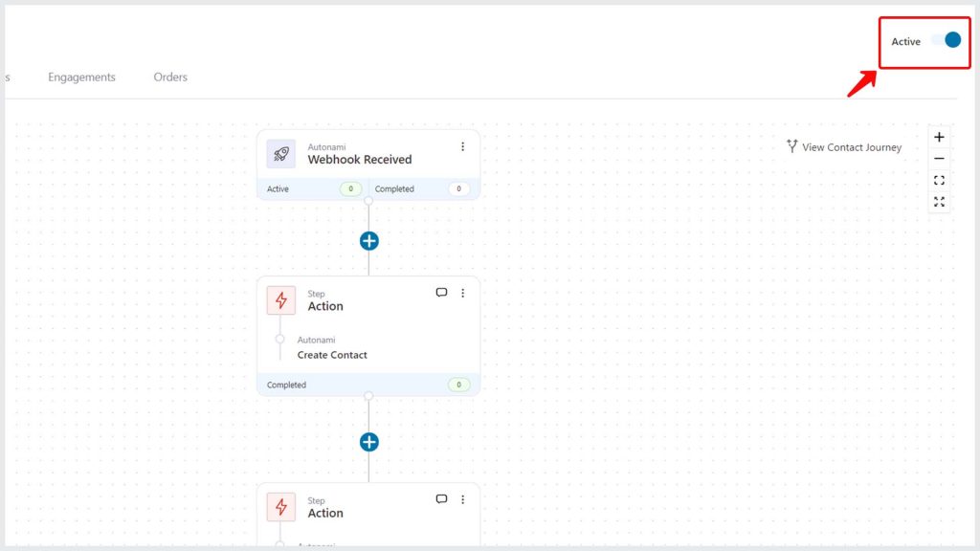
Task: Click the Autonami label above Webhook Received
Action: [326, 146]
